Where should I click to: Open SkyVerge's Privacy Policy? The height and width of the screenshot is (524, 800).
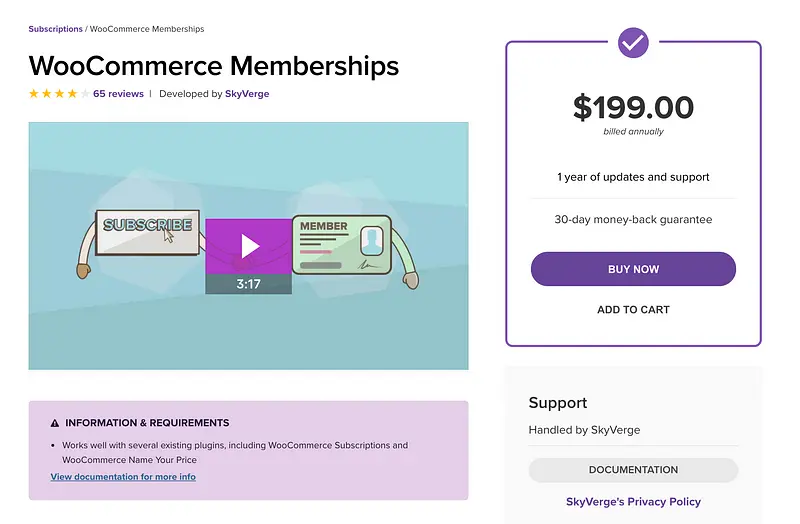(x=633, y=502)
